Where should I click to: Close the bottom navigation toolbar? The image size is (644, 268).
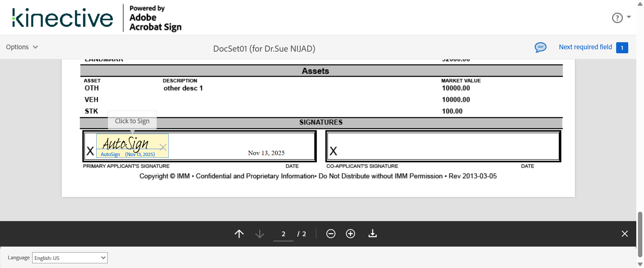click(625, 233)
